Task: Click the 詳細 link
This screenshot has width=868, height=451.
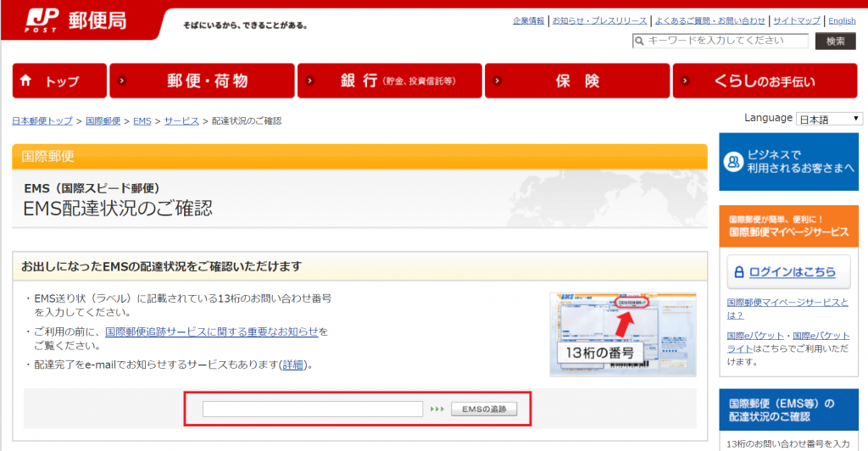Action: pyautogui.click(x=292, y=365)
